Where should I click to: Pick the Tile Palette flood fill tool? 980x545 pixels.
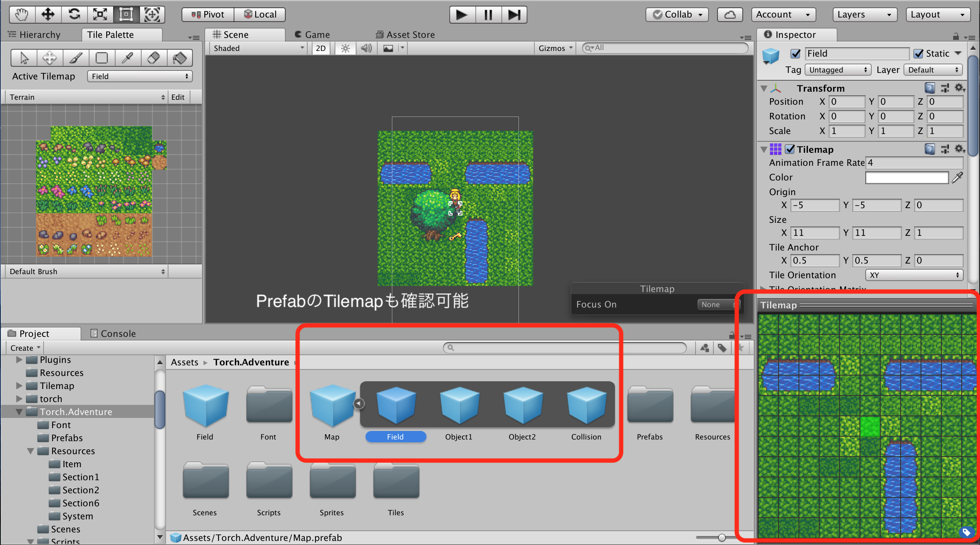[x=179, y=58]
